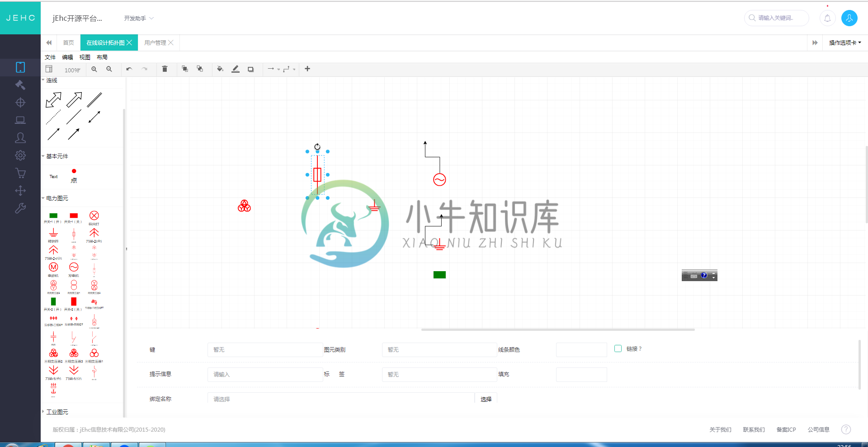
Task: Pick the green 开关-1(开) switch element
Action: [x=53, y=218]
